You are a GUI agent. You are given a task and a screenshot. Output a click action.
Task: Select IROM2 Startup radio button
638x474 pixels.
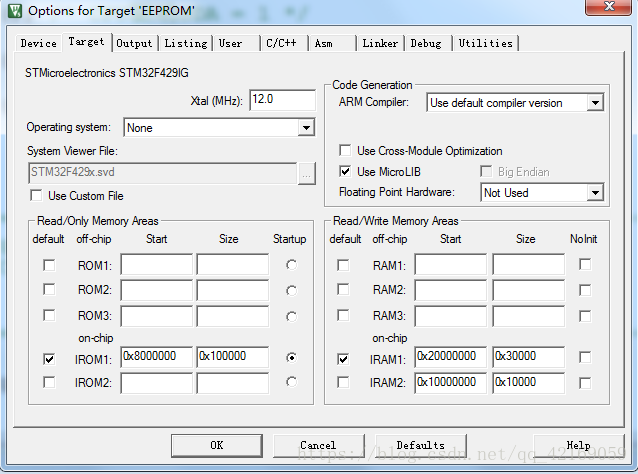coord(291,382)
